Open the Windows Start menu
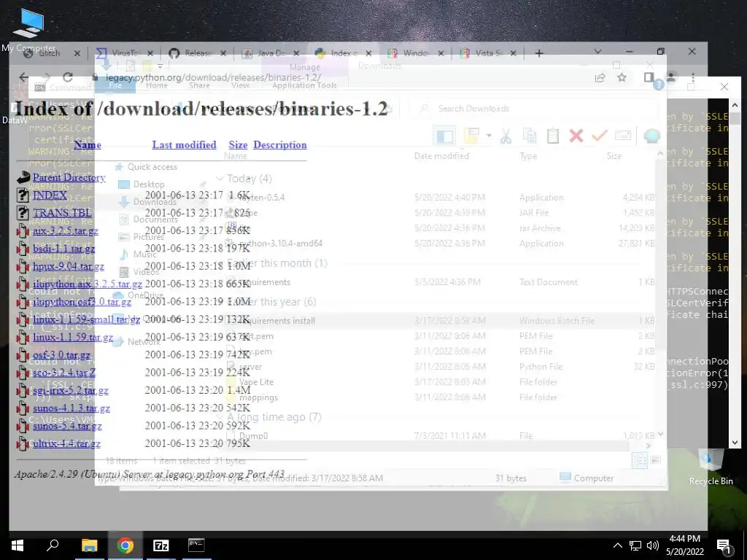Screen dimensions: 747x560 click(x=18, y=545)
